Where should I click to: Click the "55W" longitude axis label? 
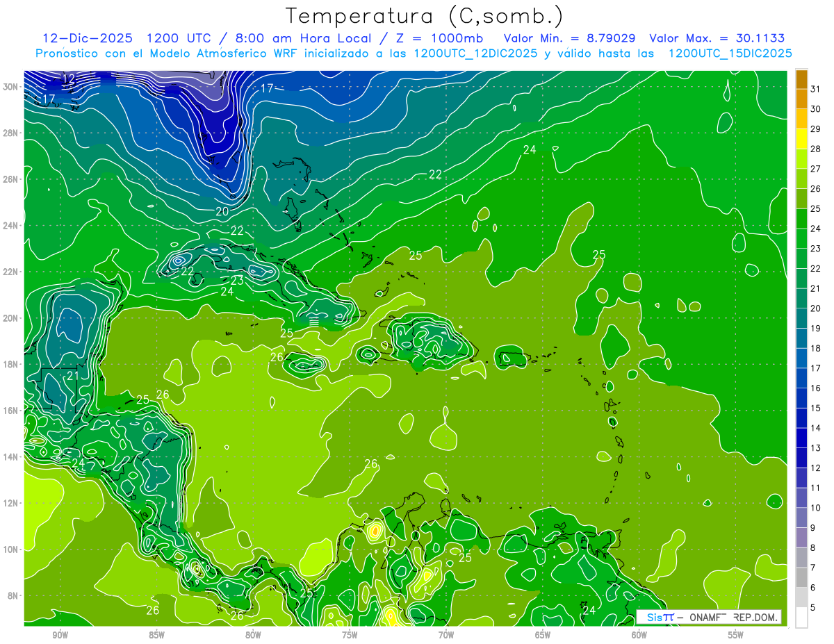[x=735, y=635]
